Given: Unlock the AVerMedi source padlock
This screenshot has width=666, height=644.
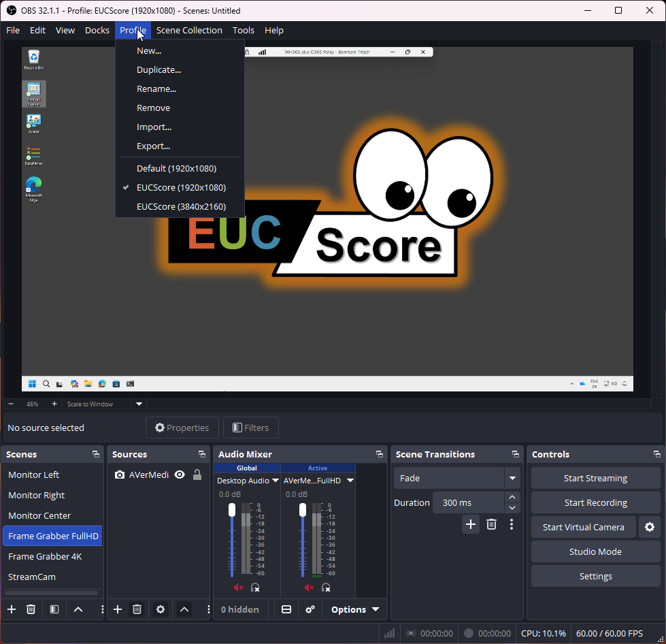Looking at the screenshot, I should click(196, 474).
